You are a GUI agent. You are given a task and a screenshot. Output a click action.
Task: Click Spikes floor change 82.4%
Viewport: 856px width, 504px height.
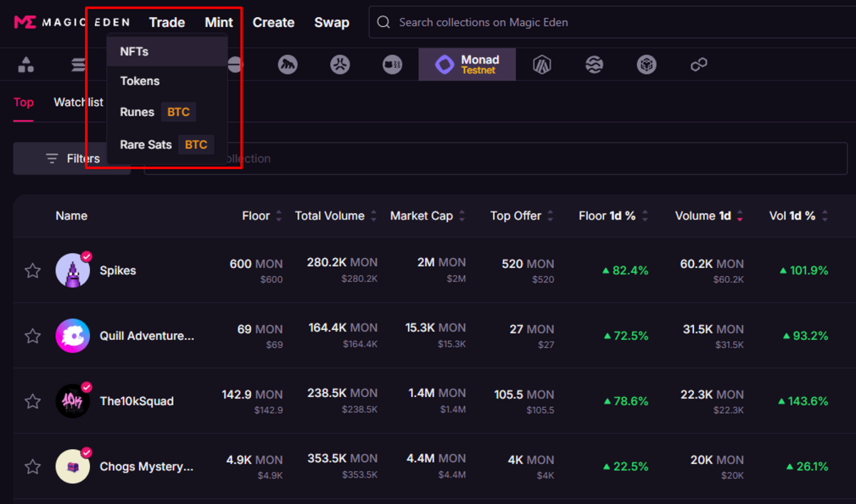coord(626,271)
